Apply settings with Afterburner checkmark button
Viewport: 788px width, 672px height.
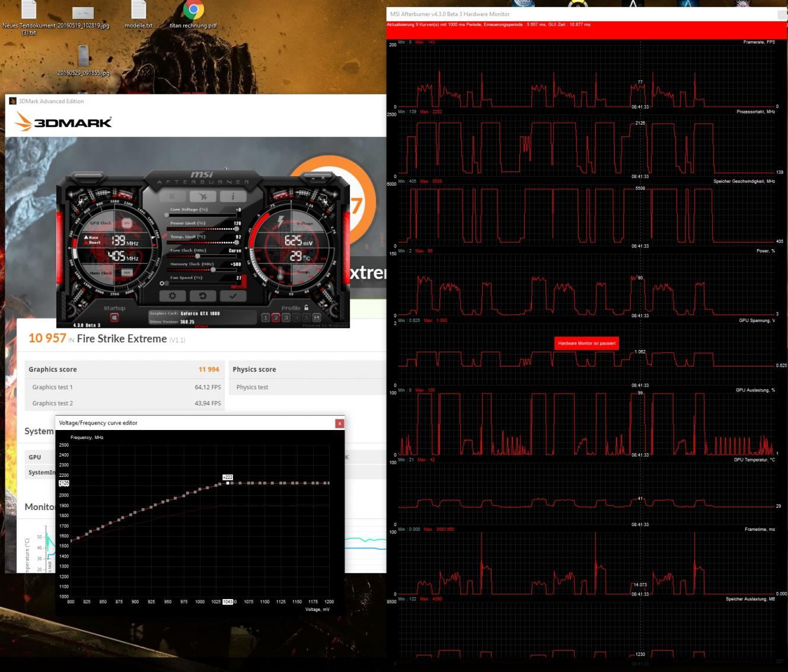point(233,295)
